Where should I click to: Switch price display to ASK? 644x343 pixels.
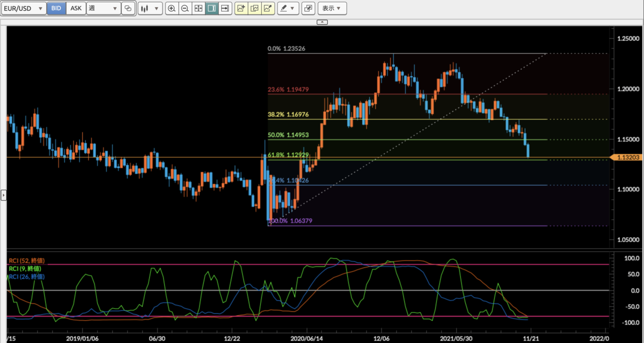point(76,8)
